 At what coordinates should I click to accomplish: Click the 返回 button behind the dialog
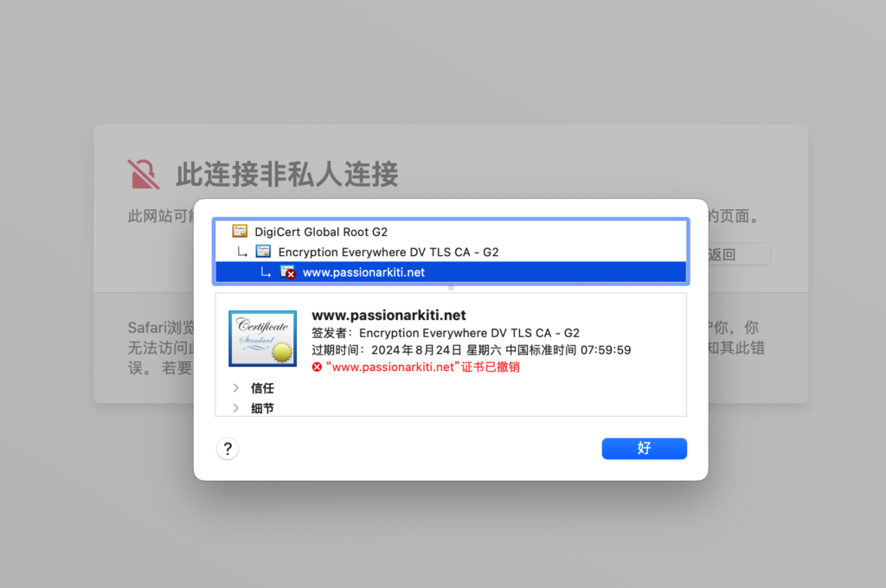(x=738, y=254)
